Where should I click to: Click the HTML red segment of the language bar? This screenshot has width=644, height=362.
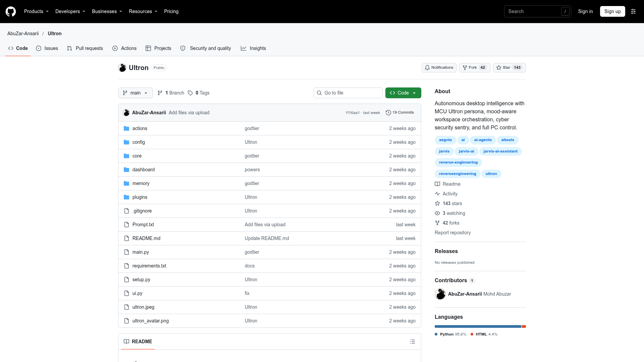524,326
